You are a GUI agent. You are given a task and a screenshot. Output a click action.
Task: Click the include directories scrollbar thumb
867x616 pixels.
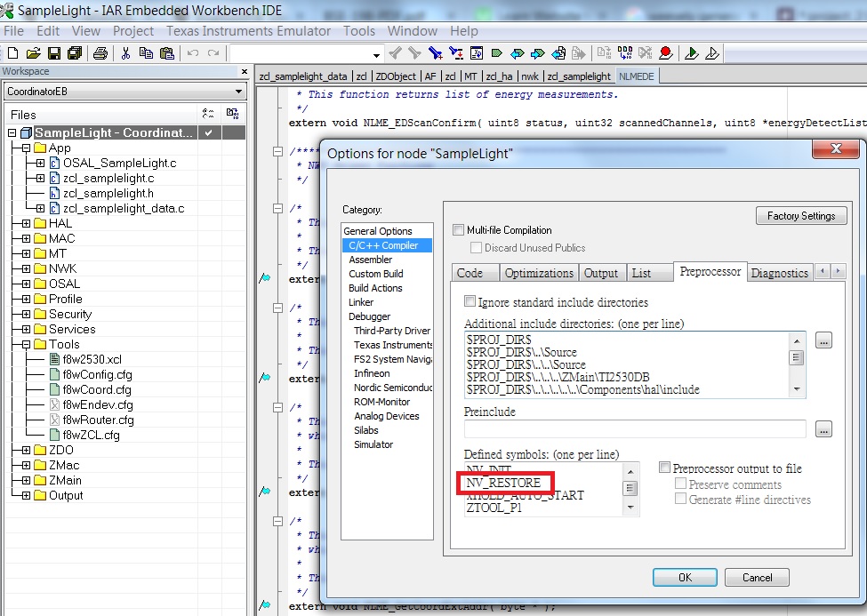(x=796, y=357)
